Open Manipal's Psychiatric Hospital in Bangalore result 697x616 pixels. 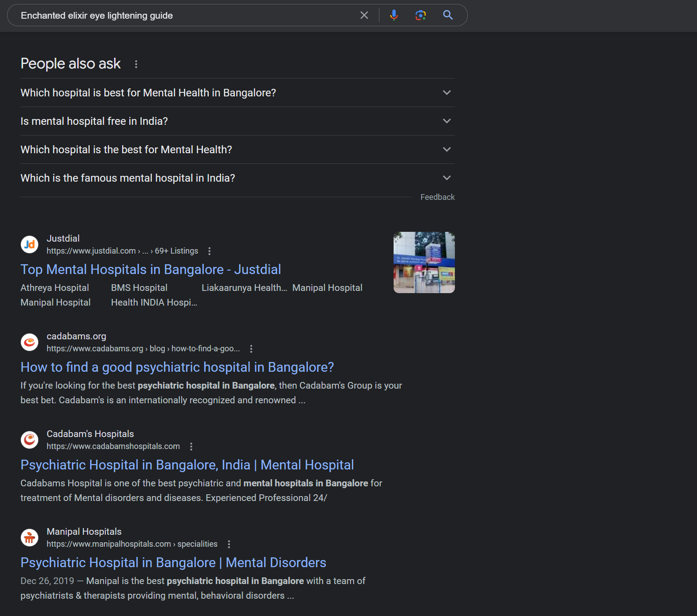click(x=173, y=563)
